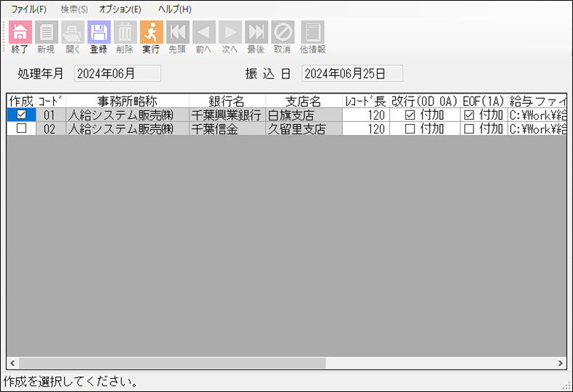The height and width of the screenshot is (392, 573).
Task: Click the 振込日 date field
Action: (351, 73)
